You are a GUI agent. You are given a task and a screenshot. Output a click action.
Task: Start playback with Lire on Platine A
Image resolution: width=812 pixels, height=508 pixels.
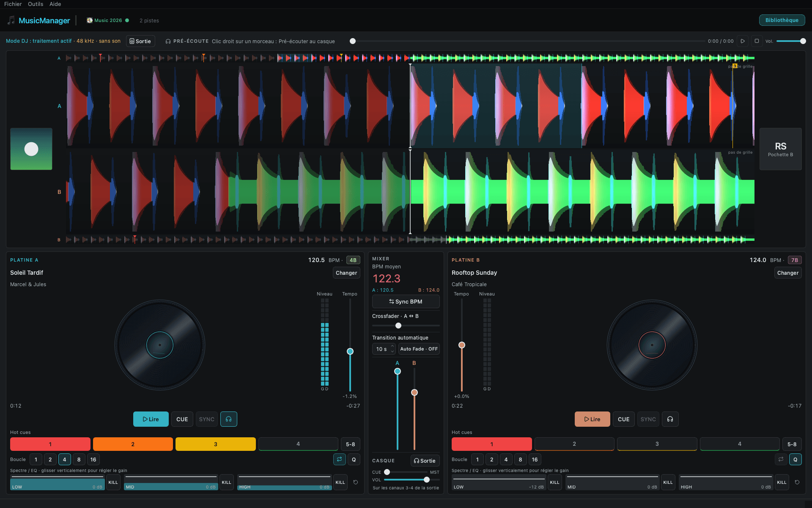[x=151, y=419]
